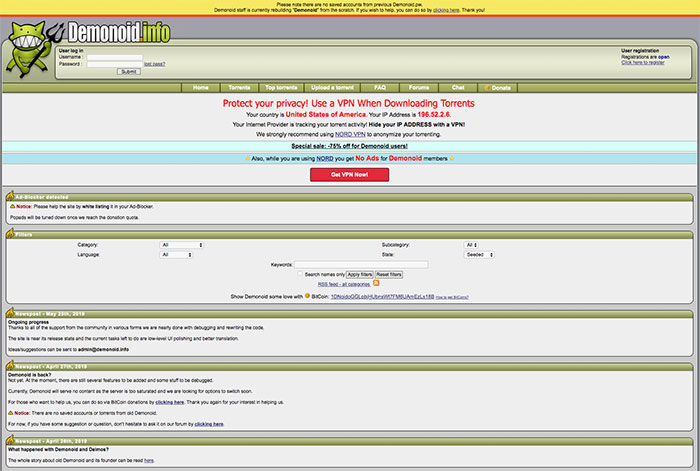The image size is (700, 471).
Task: Click 'here' link in April 26th newspost
Action: (149, 460)
